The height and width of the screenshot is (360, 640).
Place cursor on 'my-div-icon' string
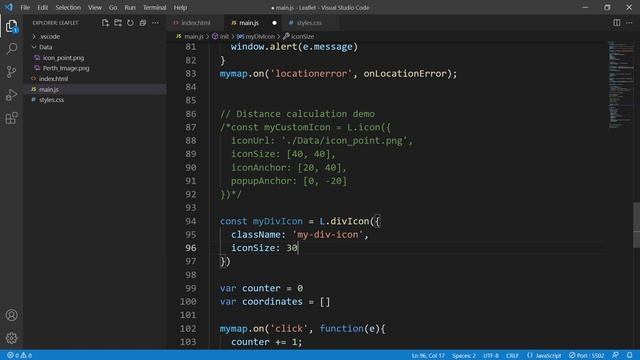328,234
